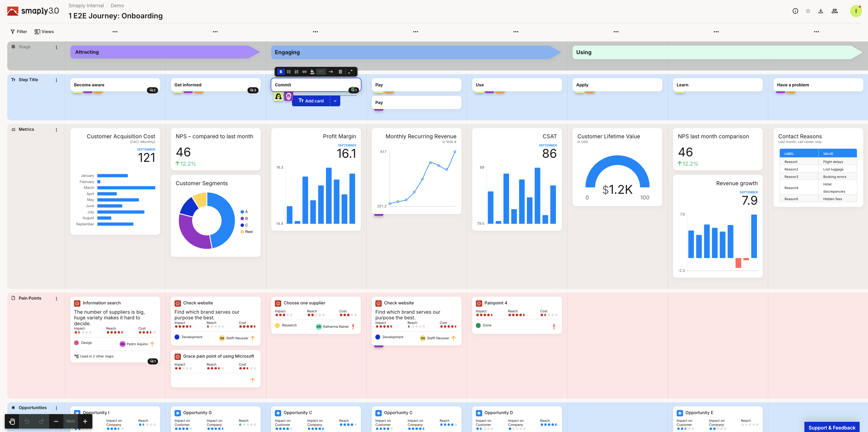Select the bullet list icon
This screenshot has height=432, width=868.
(x=288, y=71)
